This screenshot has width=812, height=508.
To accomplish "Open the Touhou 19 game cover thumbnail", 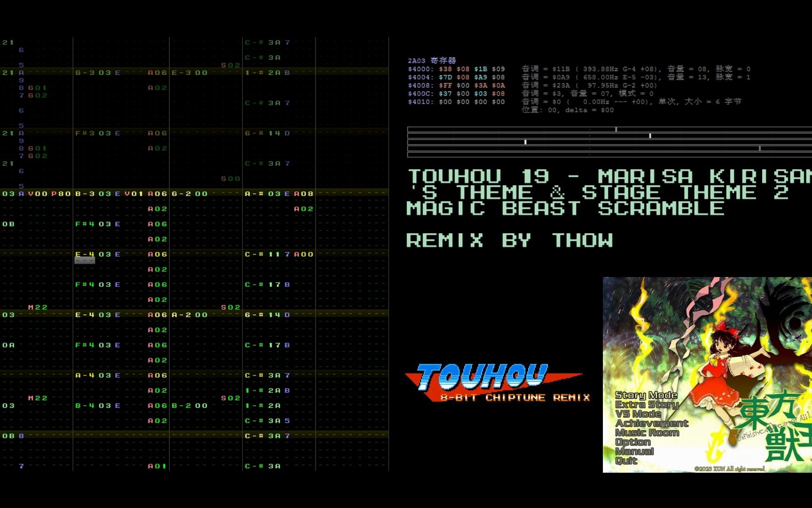I will point(707,375).
